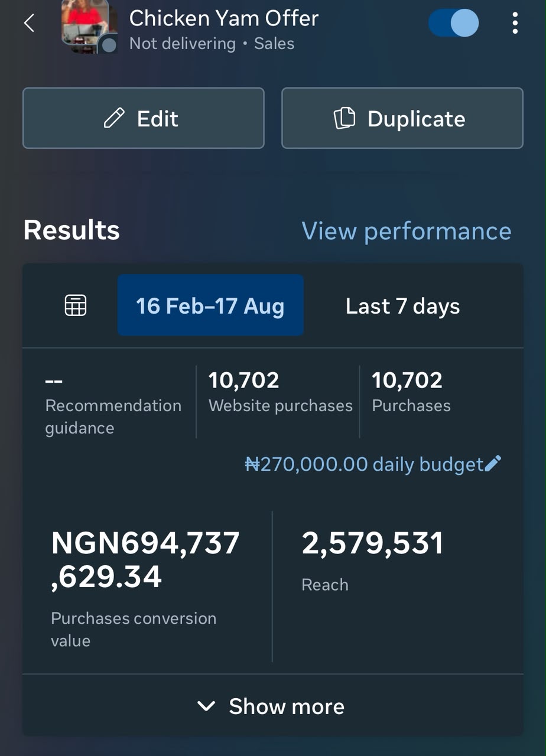The height and width of the screenshot is (756, 546).
Task: Click the Duplicate button
Action: (x=402, y=118)
